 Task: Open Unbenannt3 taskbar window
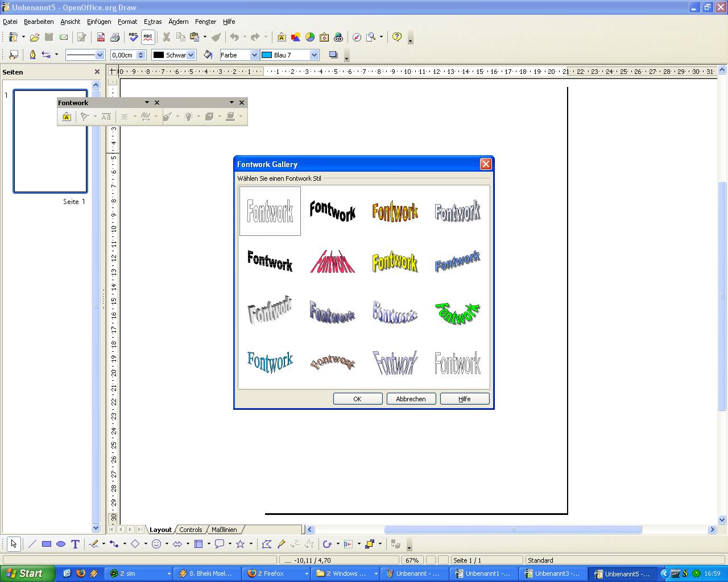coord(553,573)
